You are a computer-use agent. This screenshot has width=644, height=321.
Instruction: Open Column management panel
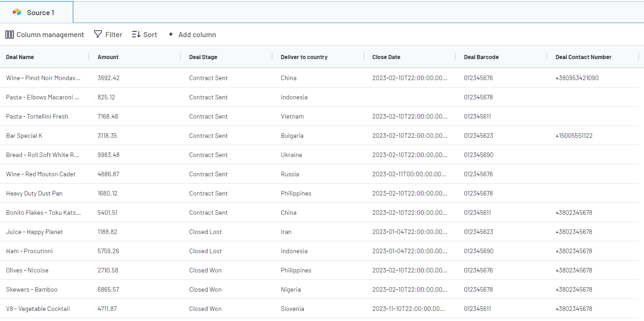45,34
